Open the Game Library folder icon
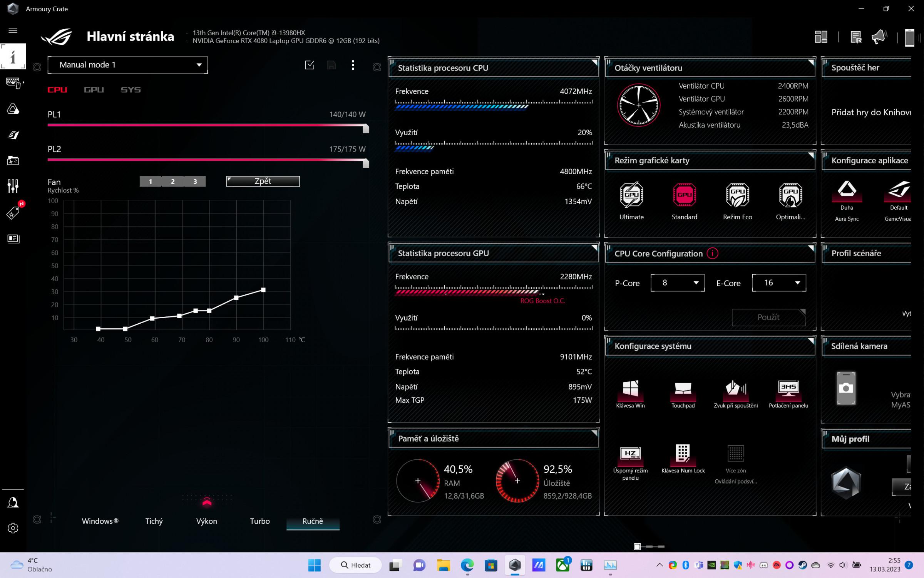924x578 pixels. (13, 160)
